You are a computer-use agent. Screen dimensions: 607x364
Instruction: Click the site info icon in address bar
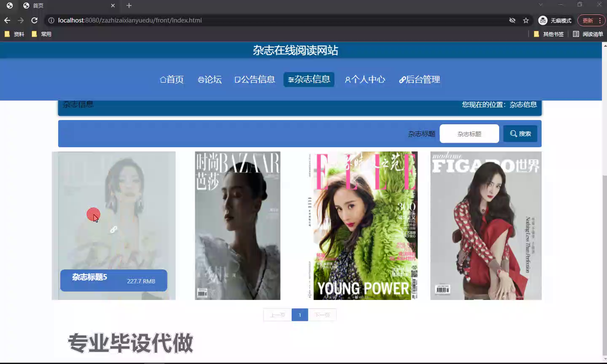click(51, 20)
